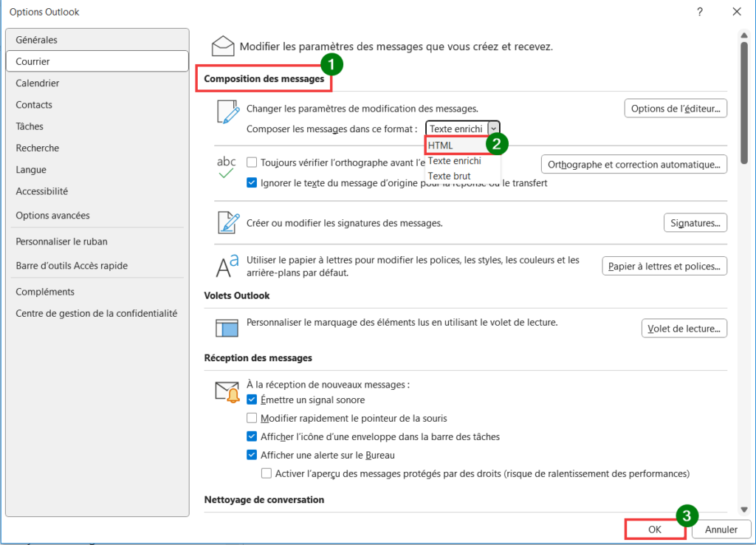Collapse the message format dropdown arrow

tap(493, 128)
